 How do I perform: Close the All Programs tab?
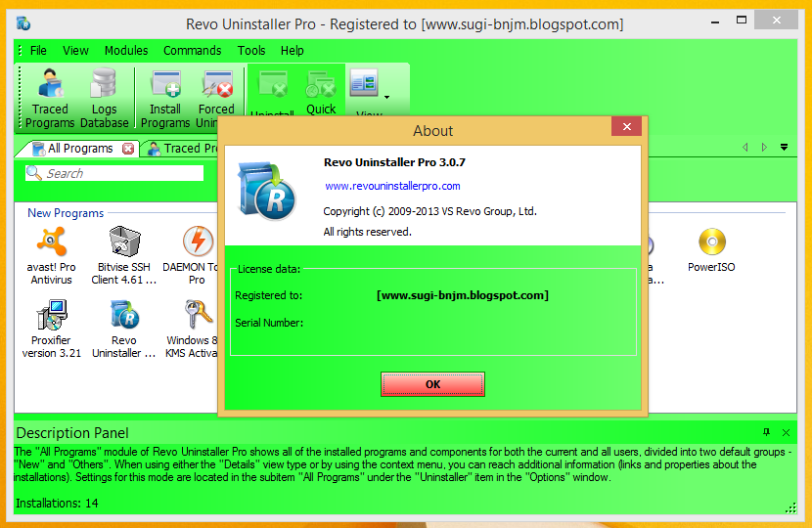[x=128, y=149]
